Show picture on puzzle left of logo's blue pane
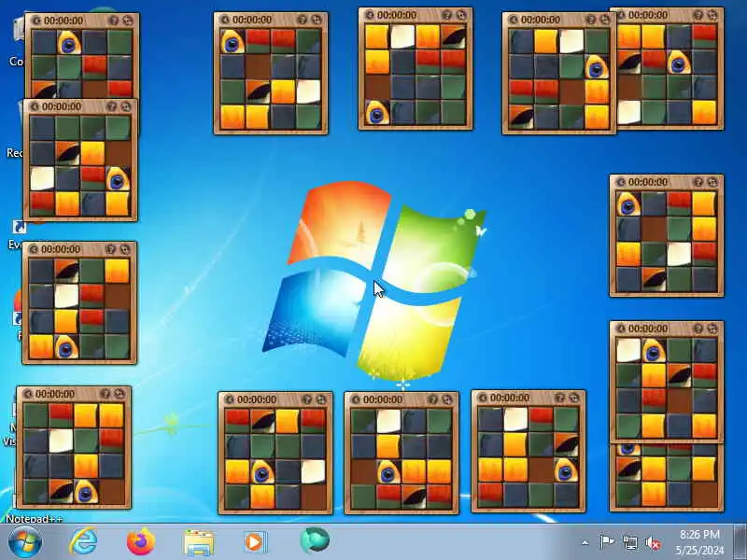The width and height of the screenshot is (747, 560). pyautogui.click(x=110, y=249)
